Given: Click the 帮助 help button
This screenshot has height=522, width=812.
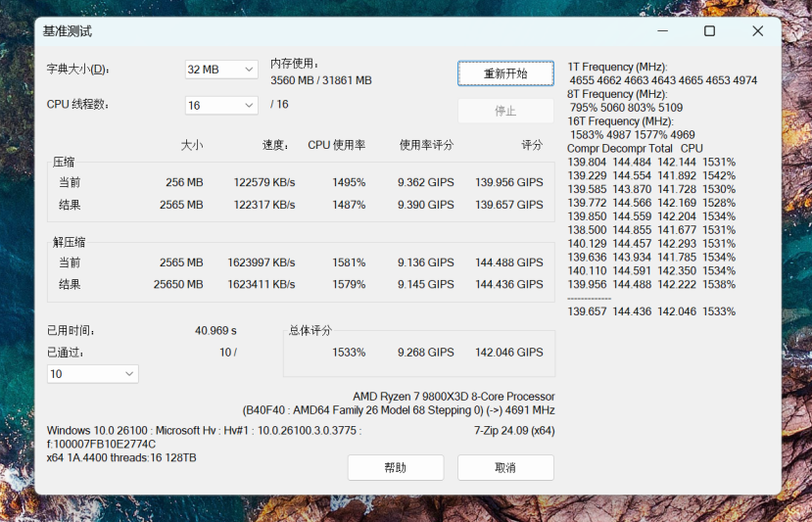Looking at the screenshot, I should [396, 467].
